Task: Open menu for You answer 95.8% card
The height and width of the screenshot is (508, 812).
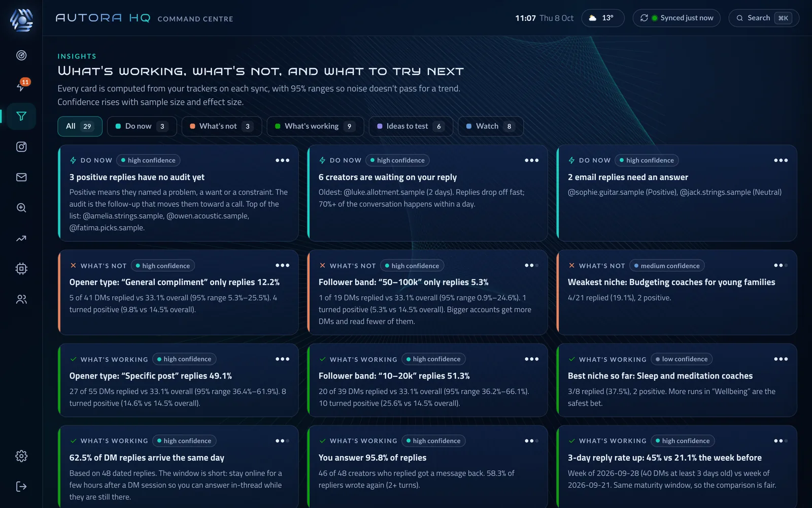Action: (x=532, y=441)
